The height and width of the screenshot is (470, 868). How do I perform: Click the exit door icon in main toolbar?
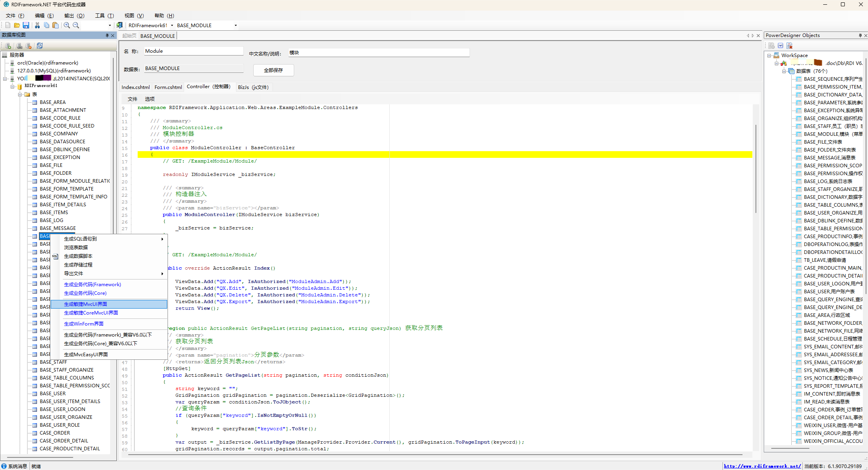click(x=120, y=25)
